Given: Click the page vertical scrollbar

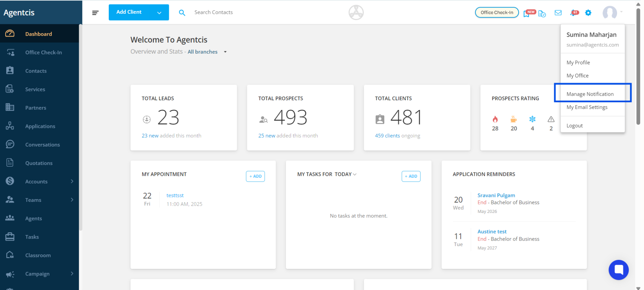Looking at the screenshot, I should pyautogui.click(x=638, y=66).
